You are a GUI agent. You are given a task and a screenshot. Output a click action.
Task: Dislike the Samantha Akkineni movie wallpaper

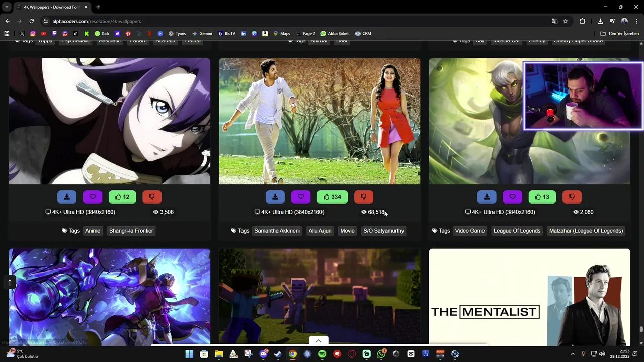point(363,197)
